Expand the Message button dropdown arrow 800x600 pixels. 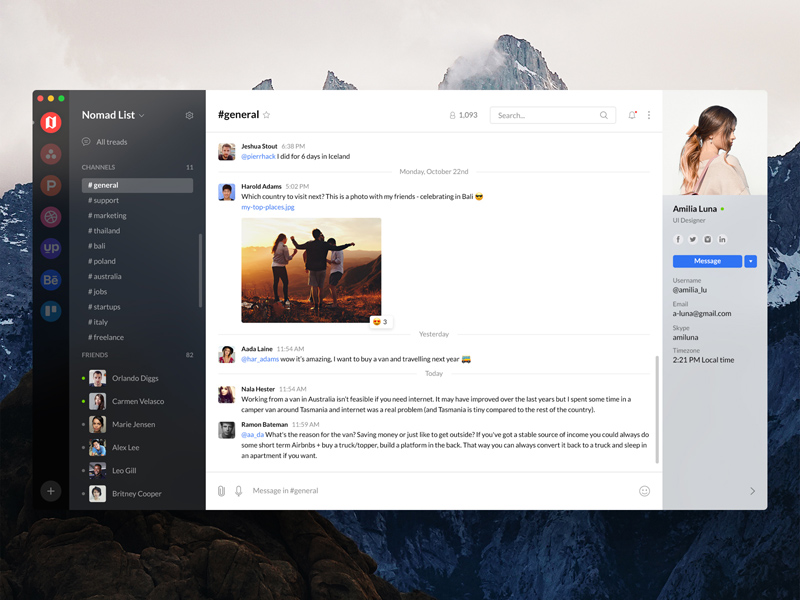click(750, 261)
